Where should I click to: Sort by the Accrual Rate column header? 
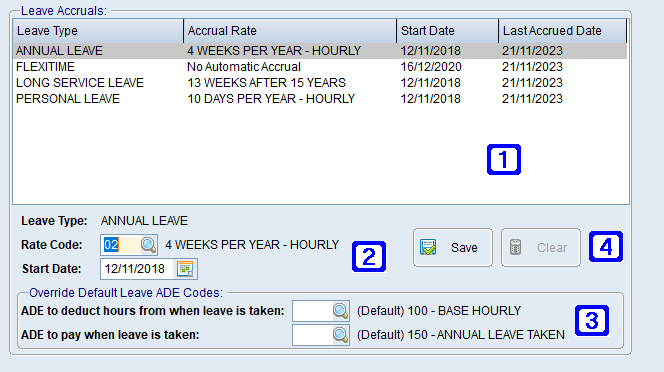(x=290, y=31)
